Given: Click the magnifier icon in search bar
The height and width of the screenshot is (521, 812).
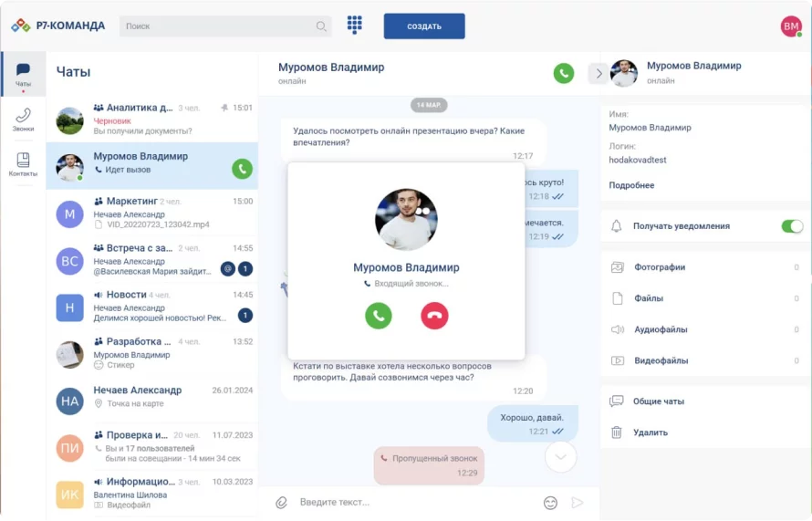Looking at the screenshot, I should click(x=321, y=26).
